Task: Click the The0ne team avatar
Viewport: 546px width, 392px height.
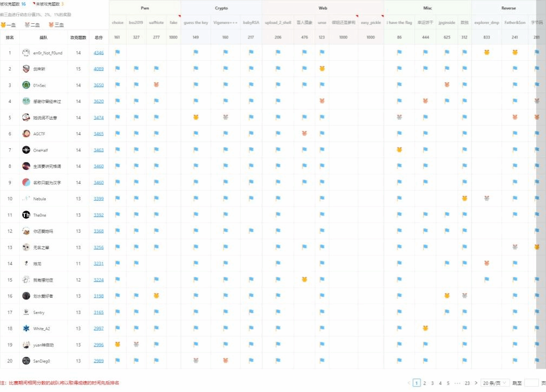Action: [26, 215]
